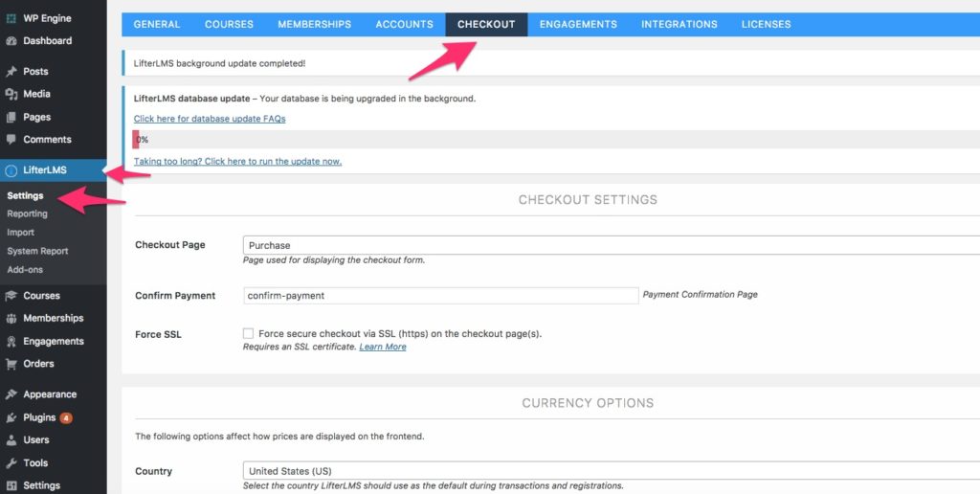Click the Appearance paintbrush icon

(x=11, y=394)
